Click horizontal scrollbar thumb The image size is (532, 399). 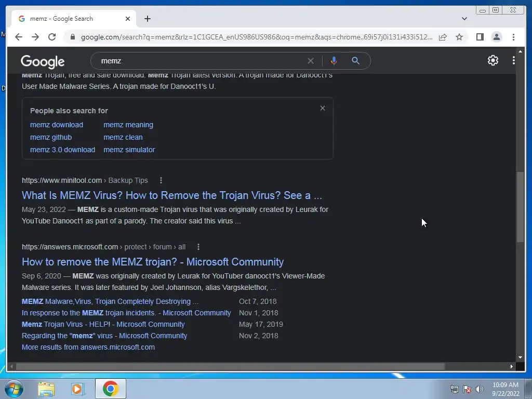pos(230,366)
